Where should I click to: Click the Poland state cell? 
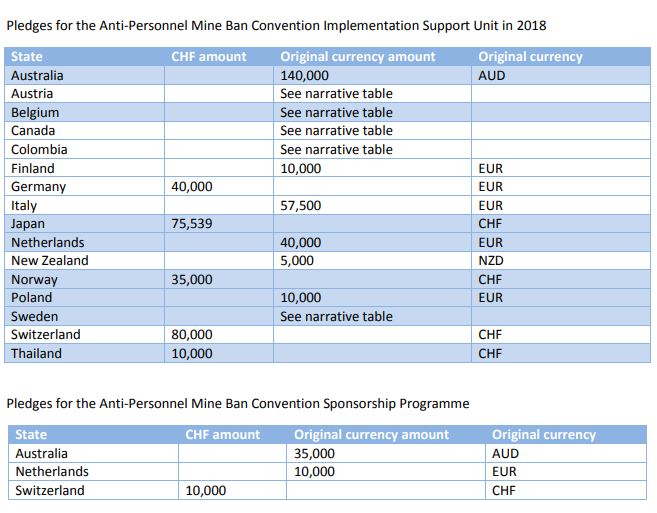tap(31, 298)
